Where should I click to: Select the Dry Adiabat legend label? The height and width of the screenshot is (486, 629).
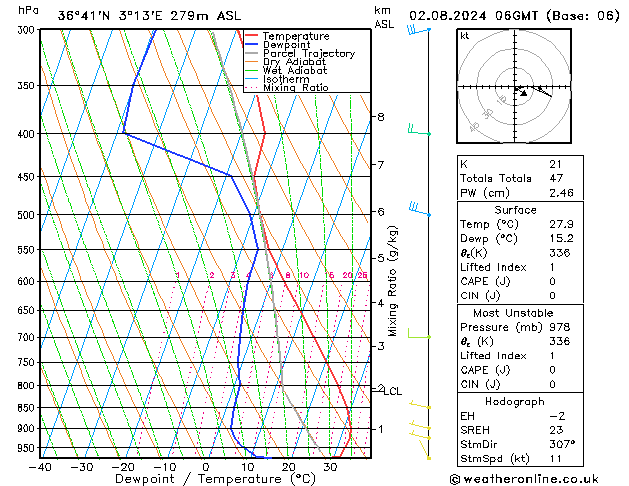click(294, 62)
